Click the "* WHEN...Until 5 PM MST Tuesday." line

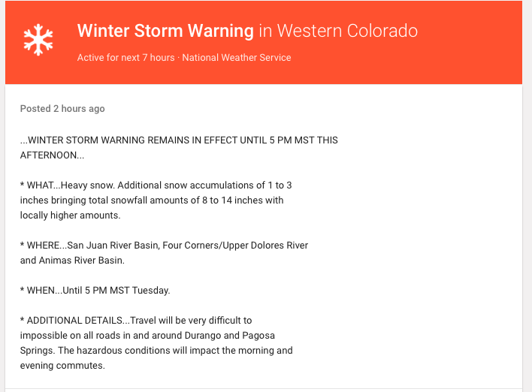95,291
